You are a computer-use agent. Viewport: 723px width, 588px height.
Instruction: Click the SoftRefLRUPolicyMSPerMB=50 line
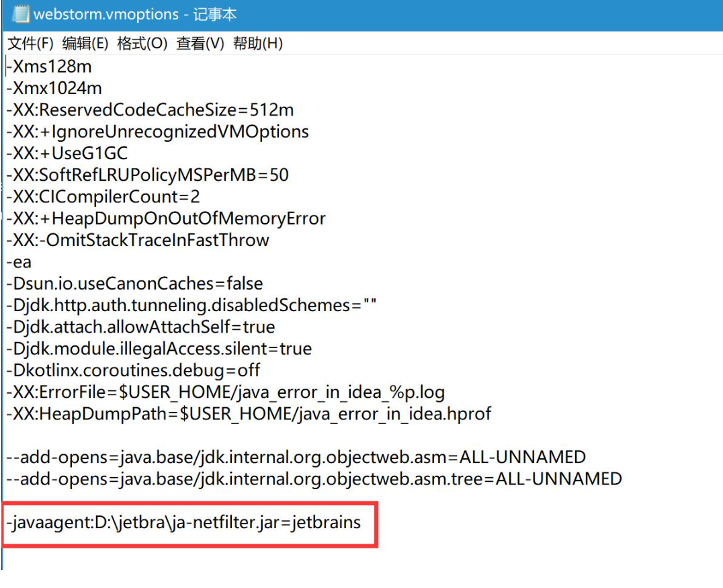[148, 175]
